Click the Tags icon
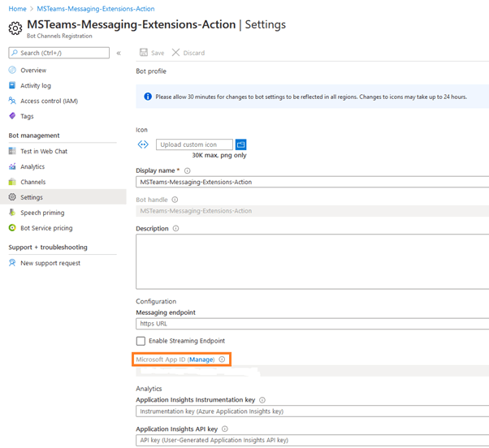Image resolution: width=489 pixels, height=448 pixels. (x=12, y=116)
